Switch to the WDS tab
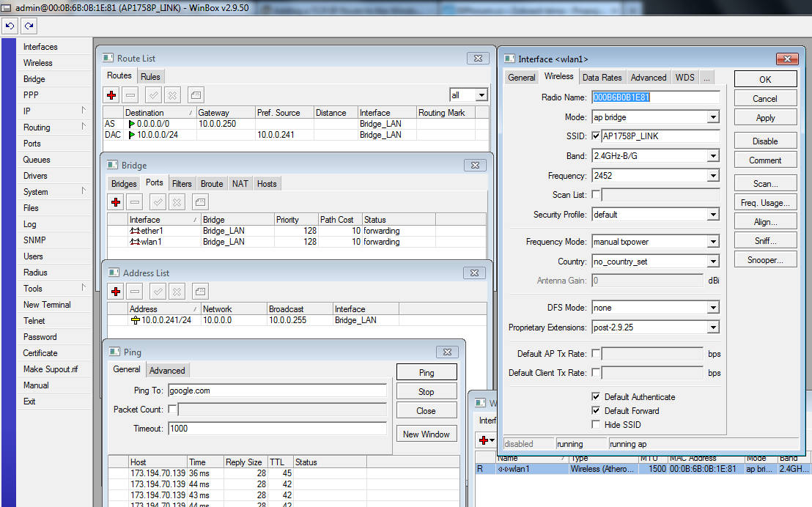Viewport: 812px width, 507px height. coord(684,77)
